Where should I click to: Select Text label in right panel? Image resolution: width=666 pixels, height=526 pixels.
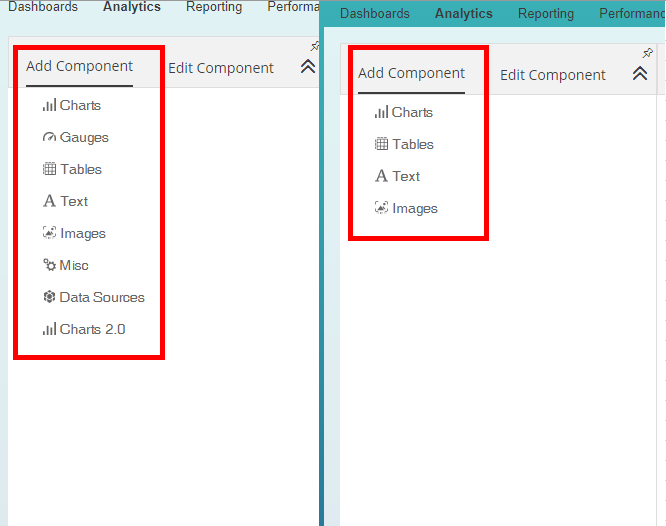(x=406, y=176)
